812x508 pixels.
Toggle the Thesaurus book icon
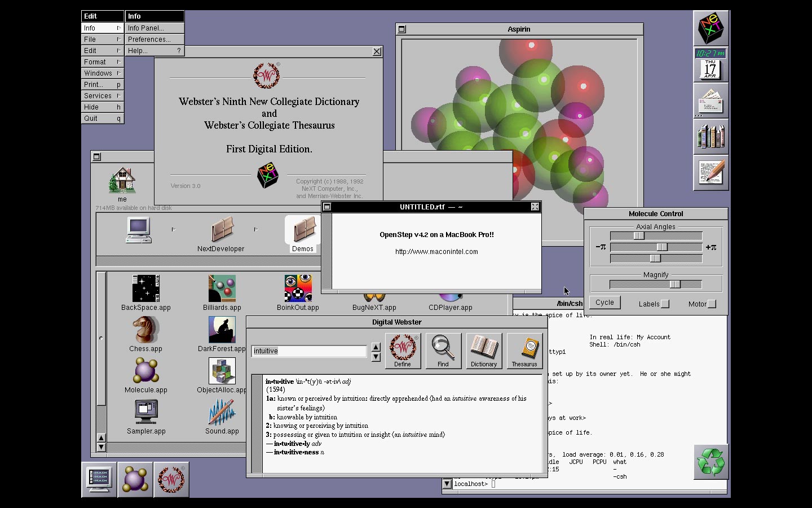(524, 351)
